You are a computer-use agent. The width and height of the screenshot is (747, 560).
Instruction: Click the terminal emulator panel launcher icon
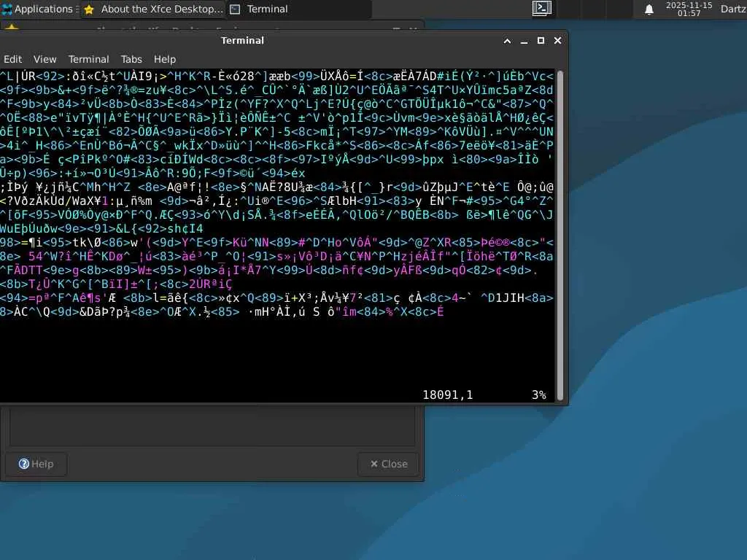[542, 9]
